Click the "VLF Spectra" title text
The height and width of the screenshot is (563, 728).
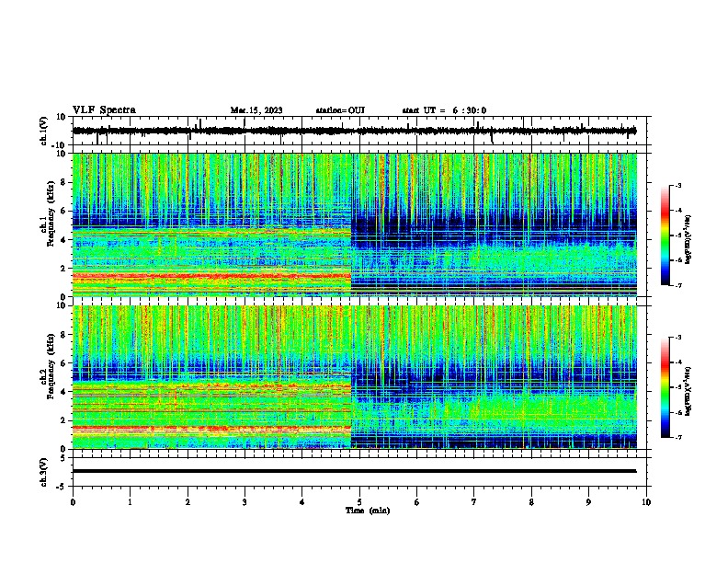104,110
